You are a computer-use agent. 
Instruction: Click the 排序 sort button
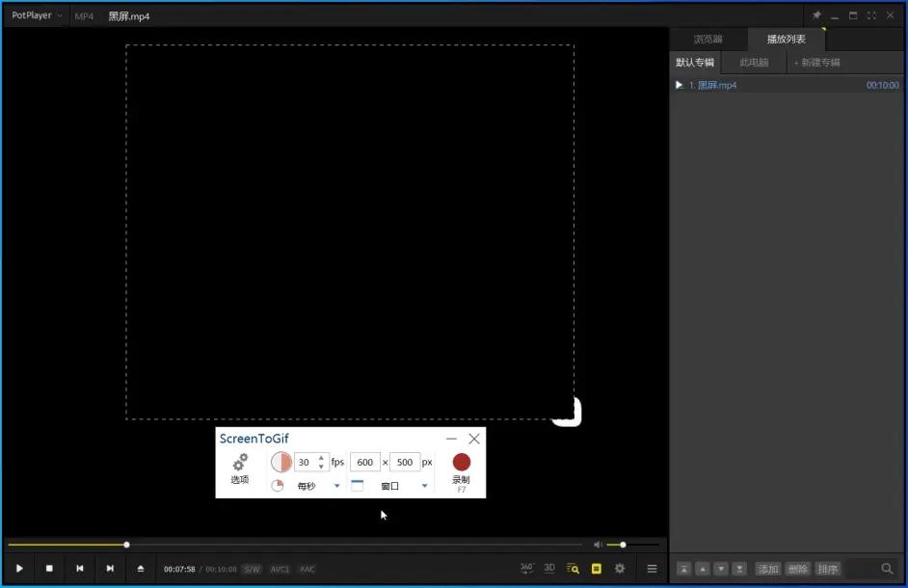[x=827, y=569]
